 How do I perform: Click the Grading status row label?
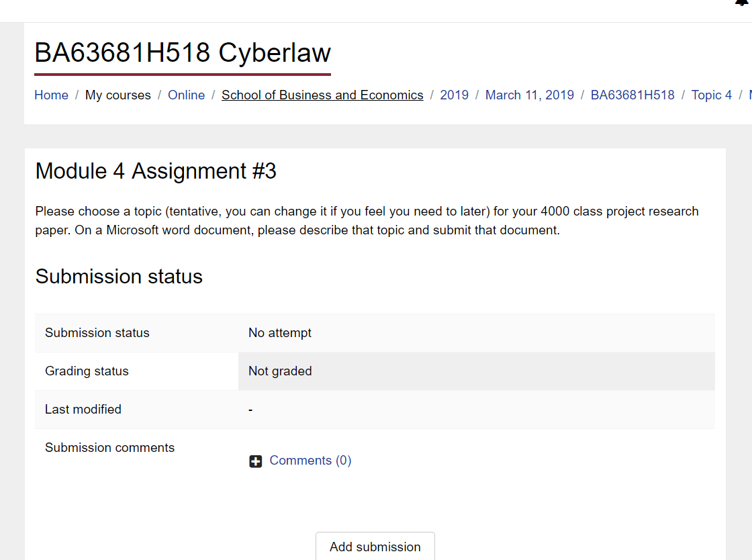pyautogui.click(x=87, y=371)
